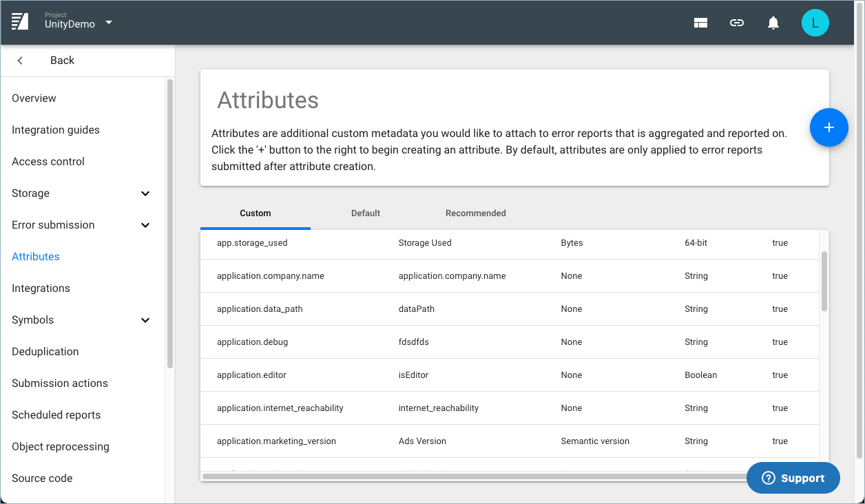The height and width of the screenshot is (504, 865).
Task: Expand the Symbols section
Action: (x=145, y=320)
